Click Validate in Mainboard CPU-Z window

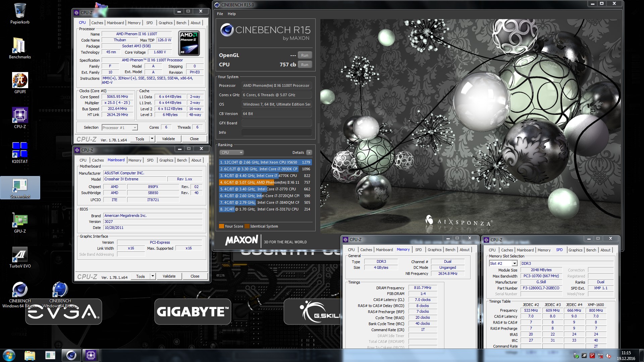point(169,276)
